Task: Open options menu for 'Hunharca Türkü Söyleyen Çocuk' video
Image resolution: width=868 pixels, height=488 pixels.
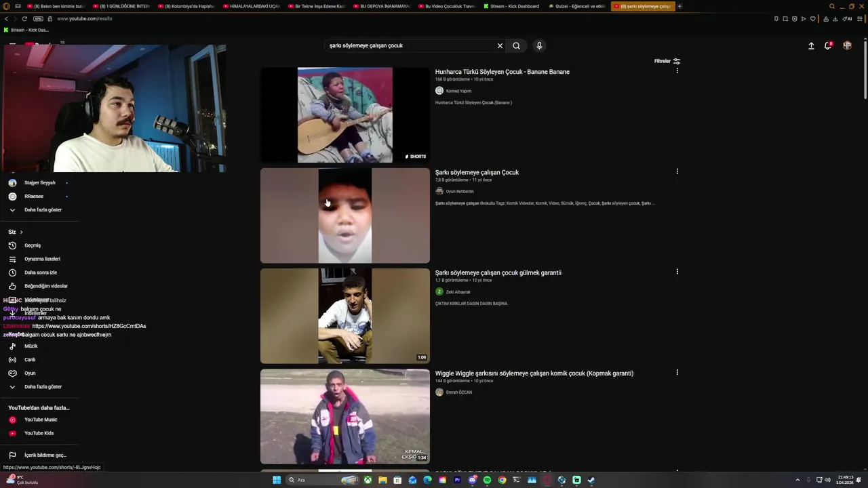Action: point(677,70)
